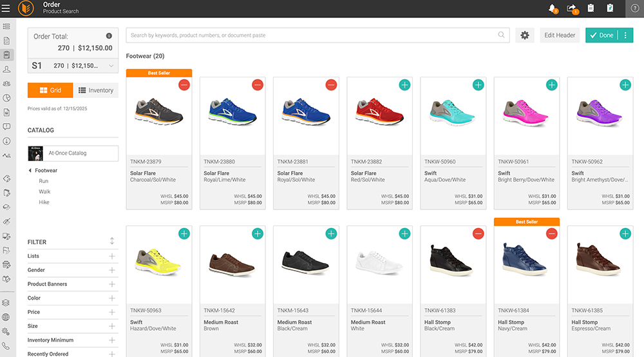
Task: Click the Done button
Action: [602, 35]
